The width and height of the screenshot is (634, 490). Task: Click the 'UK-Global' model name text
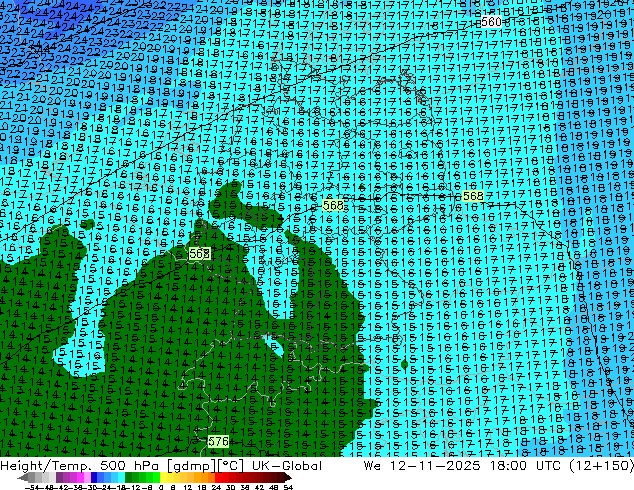coord(287,466)
